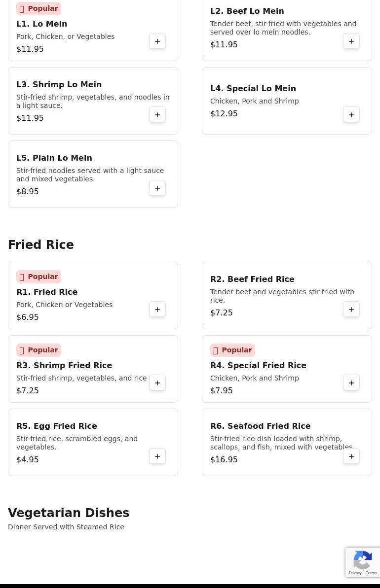Viewport: 380px width, 588px height.
Task: Click plus button for Shrimp Lo Mein
Action: click(x=157, y=115)
